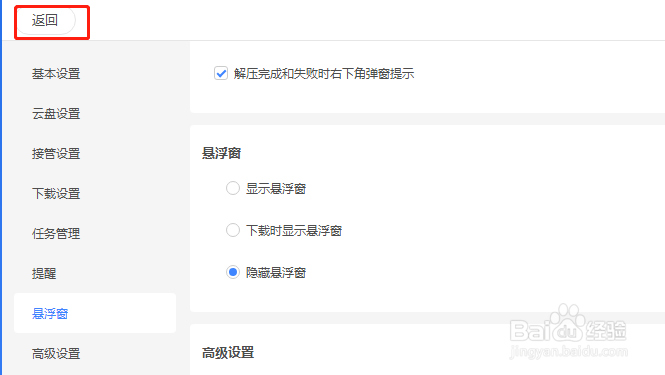Click the Baidu 经验 paw watermark logo
The image size is (665, 375).
click(568, 330)
